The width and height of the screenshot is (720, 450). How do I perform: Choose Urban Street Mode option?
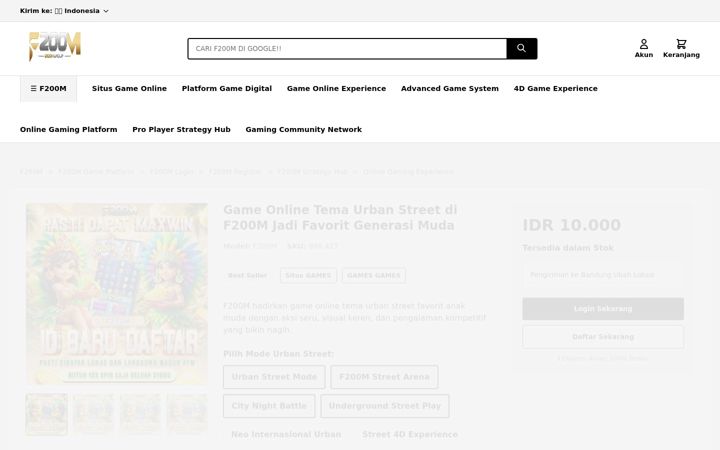click(x=274, y=377)
